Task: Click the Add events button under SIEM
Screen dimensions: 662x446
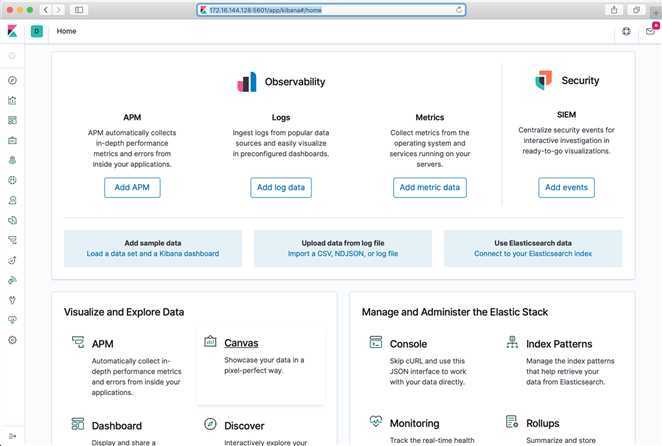Action: (x=566, y=188)
